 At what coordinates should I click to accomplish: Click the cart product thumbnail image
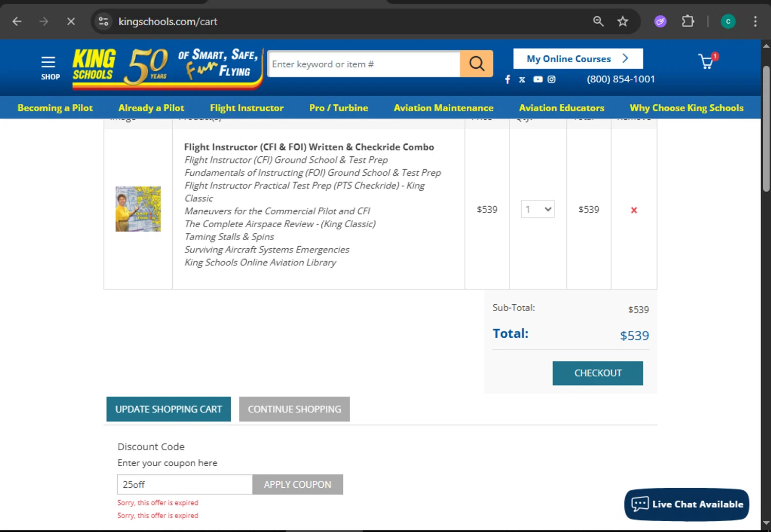coord(138,209)
